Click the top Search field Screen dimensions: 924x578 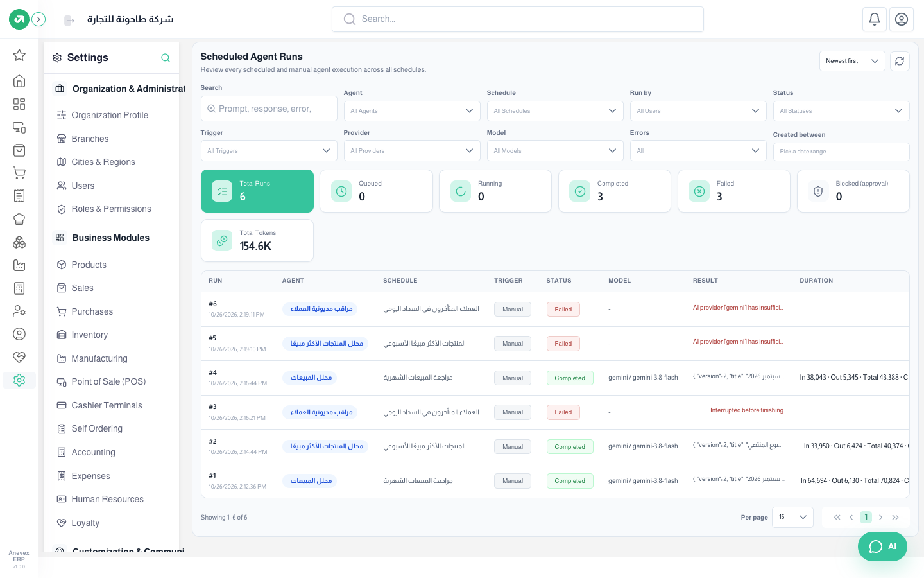[x=518, y=19]
